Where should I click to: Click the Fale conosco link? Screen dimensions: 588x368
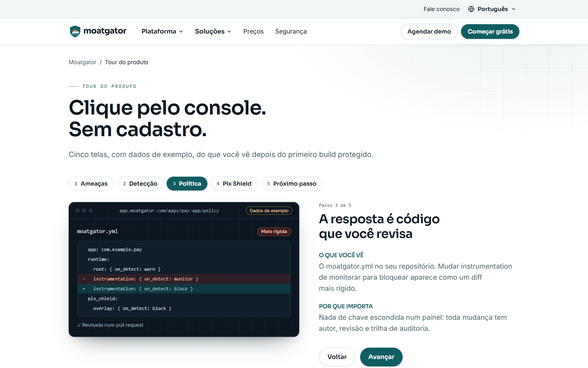441,9
